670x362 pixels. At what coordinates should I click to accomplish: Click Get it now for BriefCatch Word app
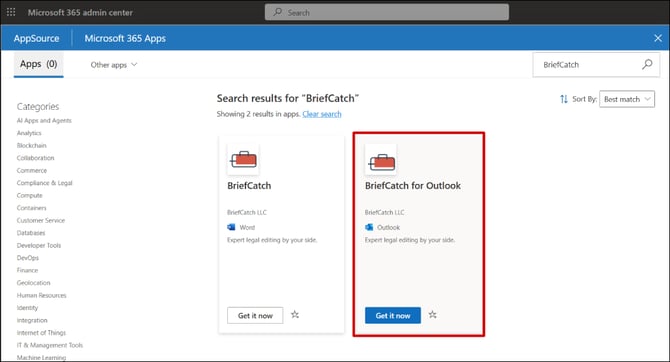255,315
